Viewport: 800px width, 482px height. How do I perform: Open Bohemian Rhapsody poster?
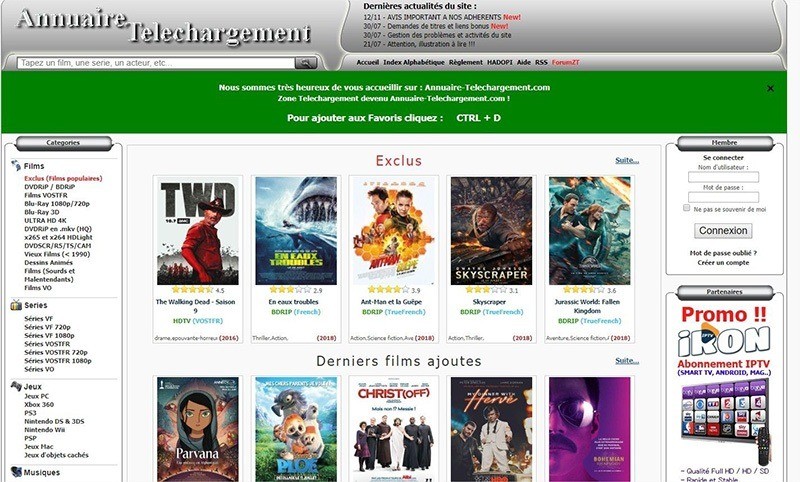[x=589, y=429]
